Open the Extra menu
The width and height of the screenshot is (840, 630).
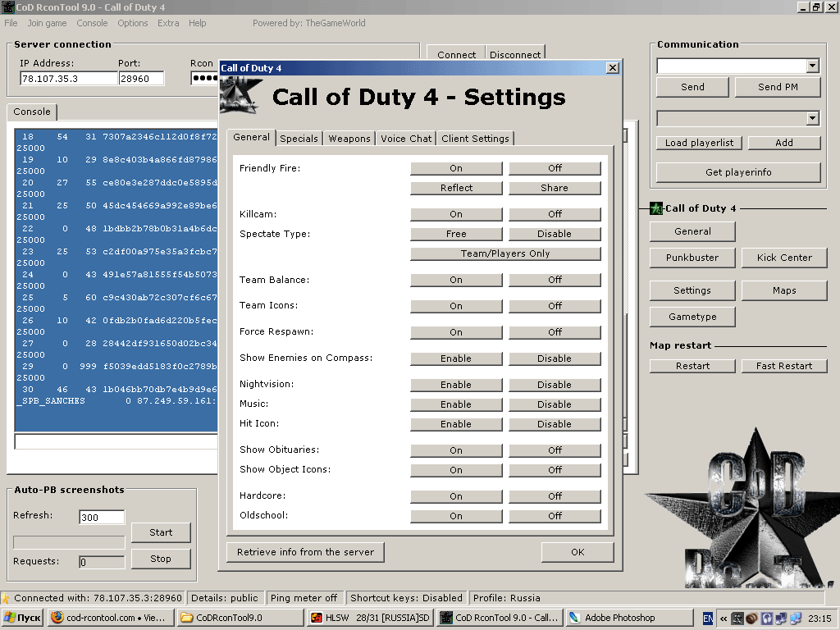[168, 23]
